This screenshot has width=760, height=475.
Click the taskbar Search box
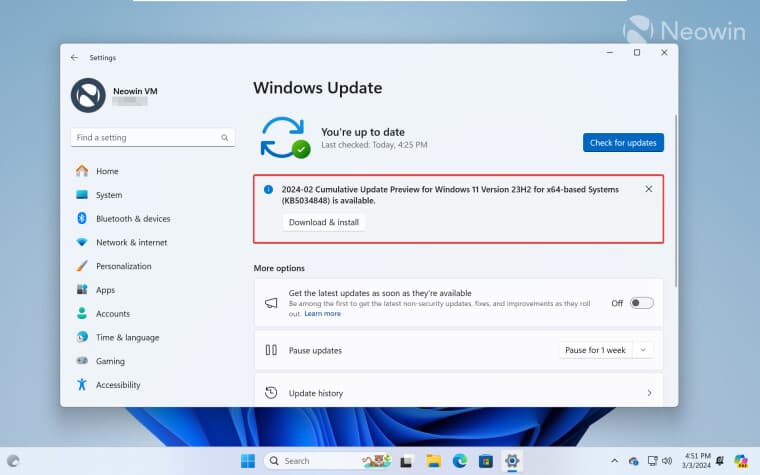329,460
